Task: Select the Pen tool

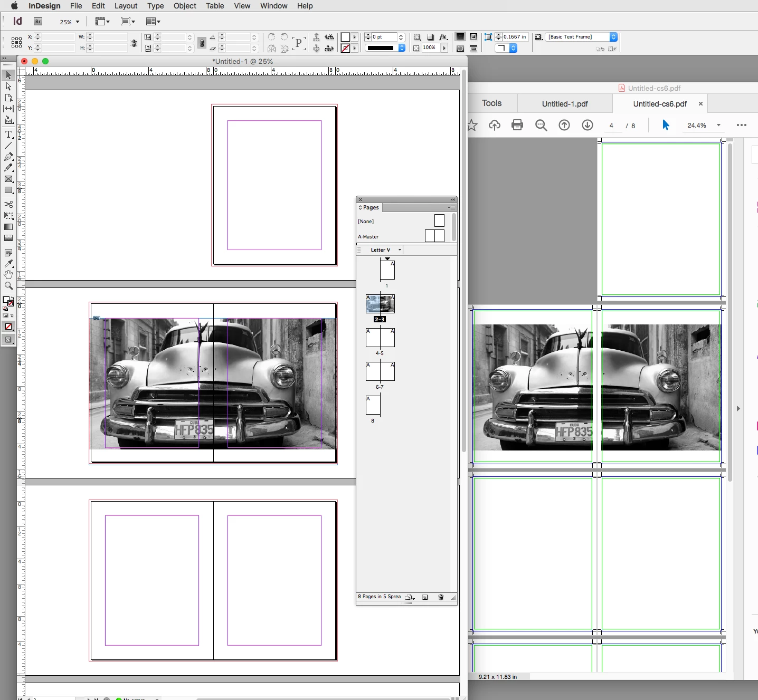Action: tap(8, 157)
